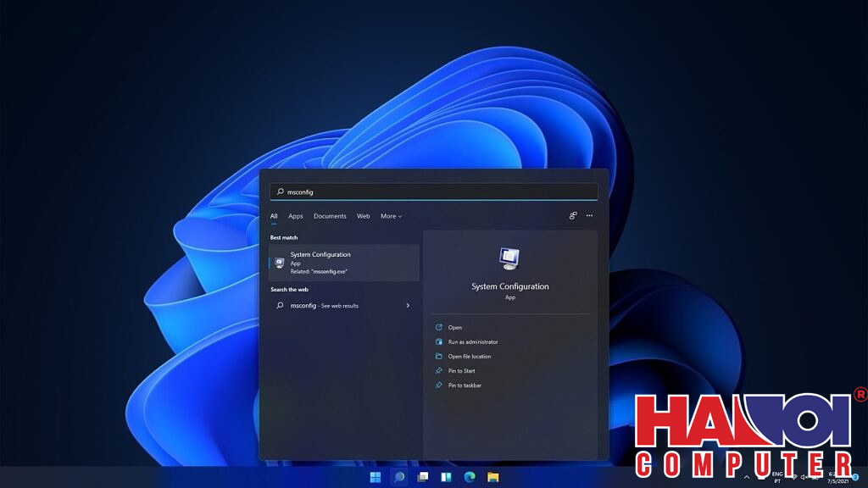The height and width of the screenshot is (488, 868).
Task: Switch to the Apps filter tab
Action: coord(295,216)
